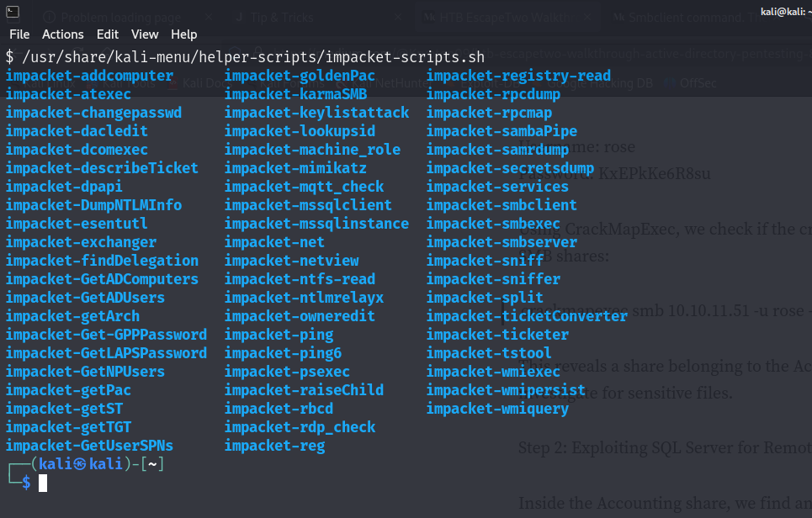Select the 'impacket-GetADUsers' entry

click(x=85, y=298)
